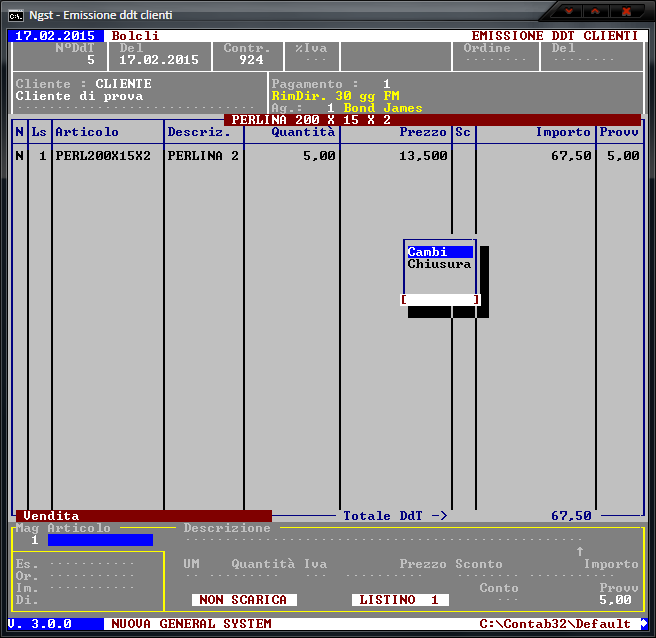This screenshot has width=656, height=638.
Task: Click the bracketed field below Chiusura
Action: (440, 299)
